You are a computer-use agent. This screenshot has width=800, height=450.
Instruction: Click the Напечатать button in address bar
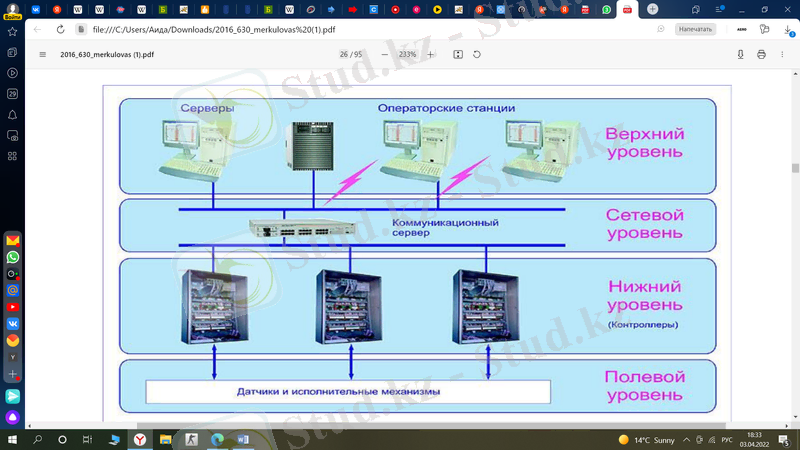pyautogui.click(x=695, y=29)
